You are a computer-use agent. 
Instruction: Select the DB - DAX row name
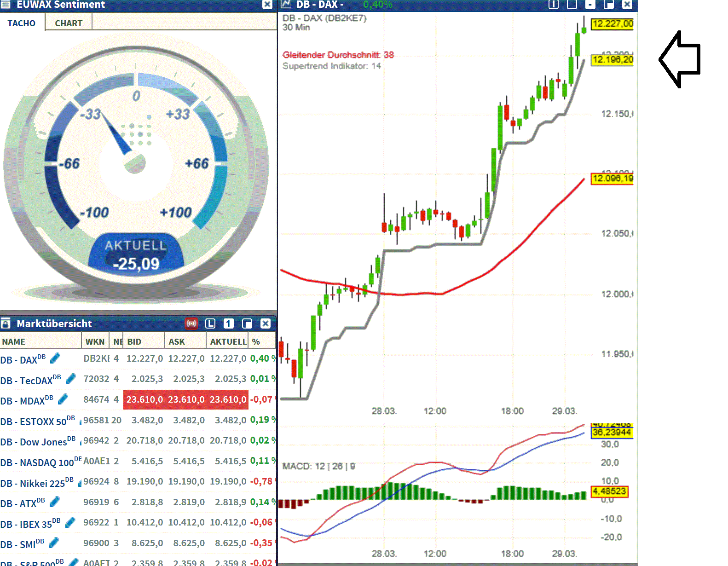(x=23, y=359)
